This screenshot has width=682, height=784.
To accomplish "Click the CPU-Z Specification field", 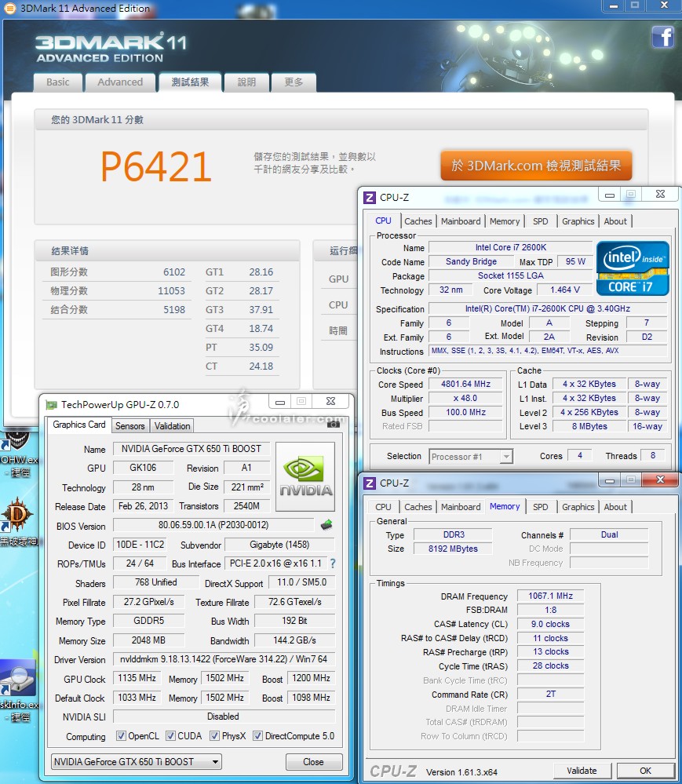I will (548, 308).
